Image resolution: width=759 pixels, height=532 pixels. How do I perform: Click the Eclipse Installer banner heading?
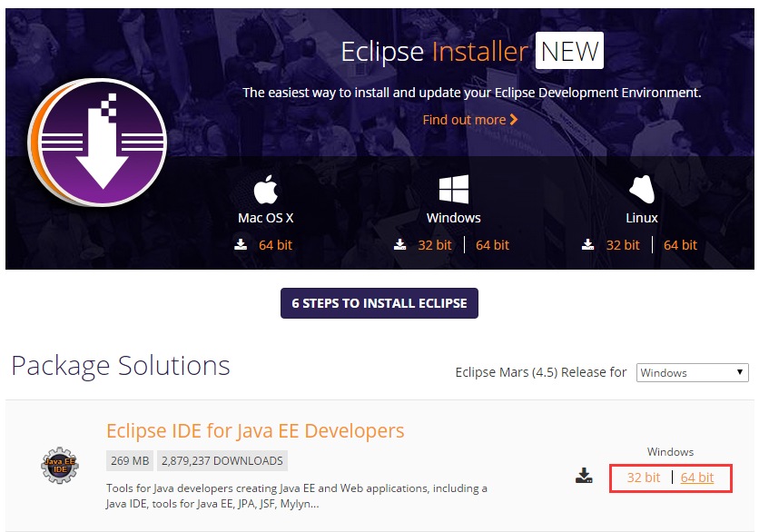[x=434, y=52]
